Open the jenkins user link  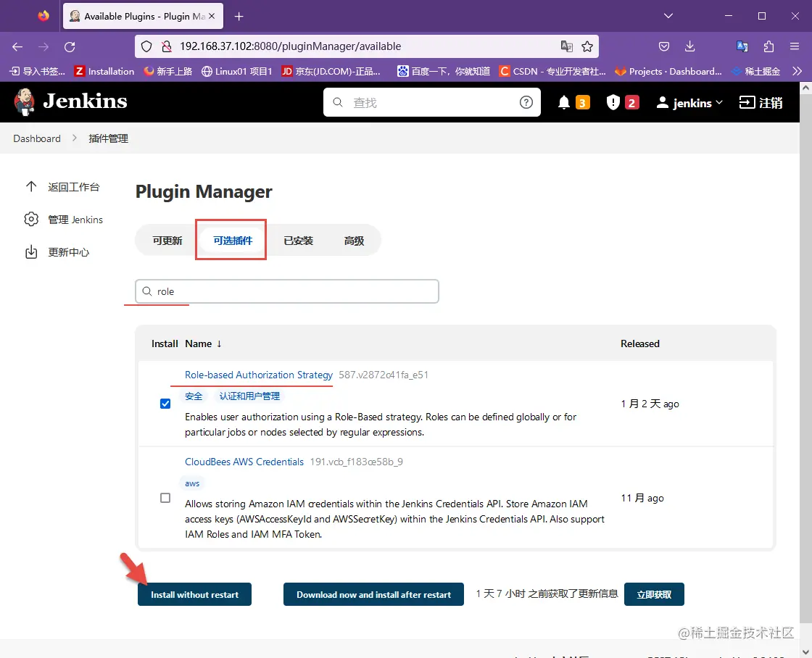coord(684,102)
